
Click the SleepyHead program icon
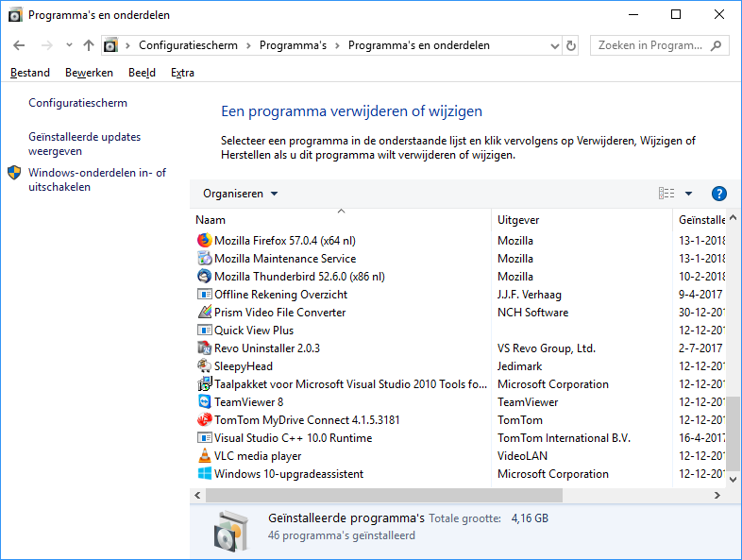tap(205, 365)
